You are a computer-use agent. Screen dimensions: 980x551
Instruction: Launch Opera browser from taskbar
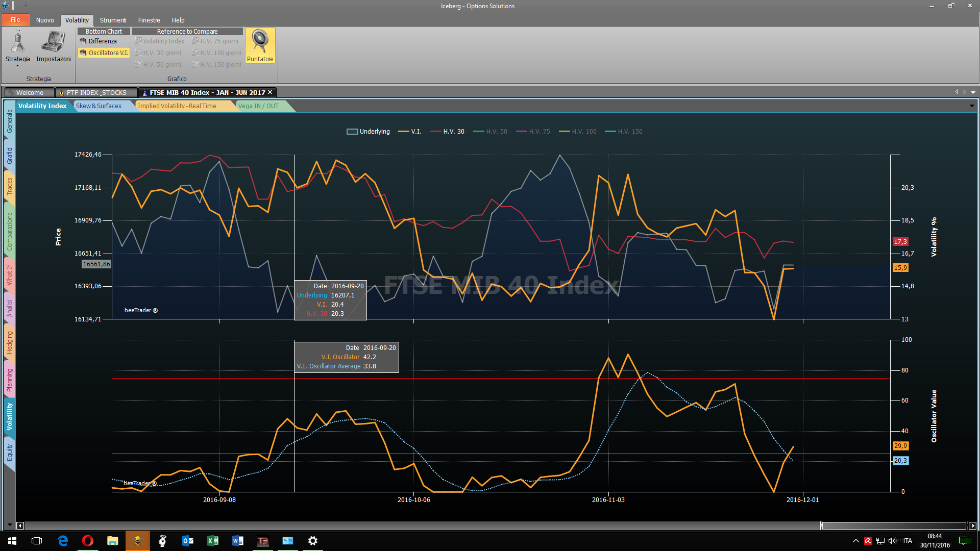pos(88,541)
